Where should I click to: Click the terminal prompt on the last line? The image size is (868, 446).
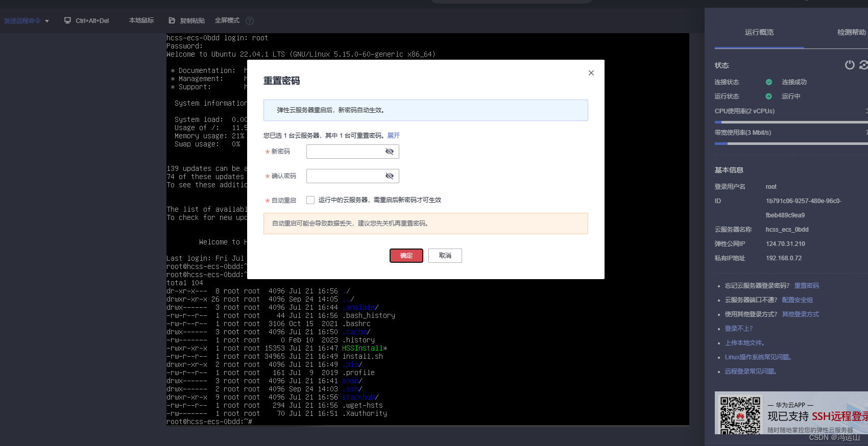coord(209,422)
